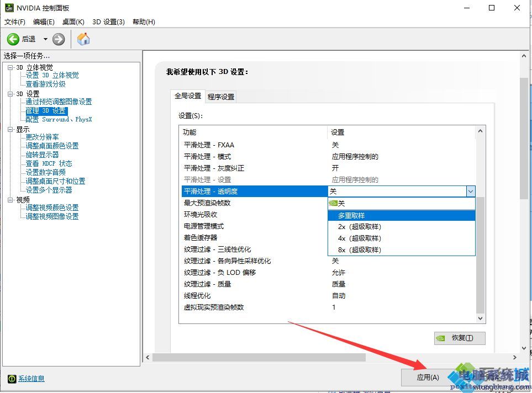Viewport: 532px width, 393px height.
Task: Click the Home house icon
Action: point(83,39)
